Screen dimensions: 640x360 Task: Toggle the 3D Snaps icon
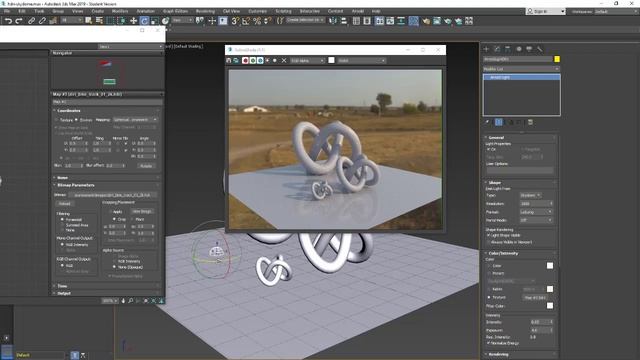[235, 21]
